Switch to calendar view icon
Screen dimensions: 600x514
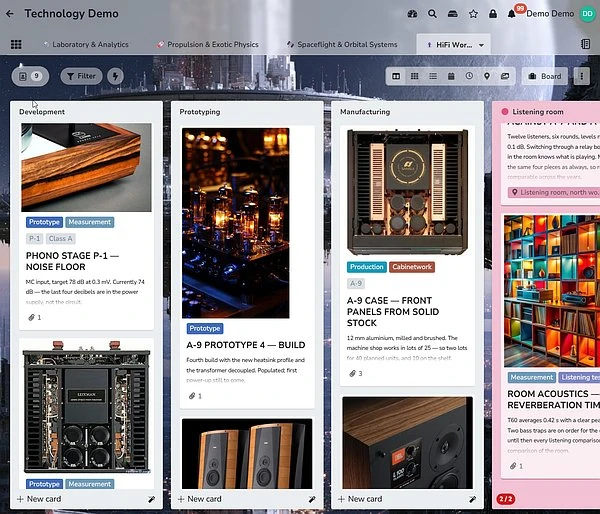(451, 76)
